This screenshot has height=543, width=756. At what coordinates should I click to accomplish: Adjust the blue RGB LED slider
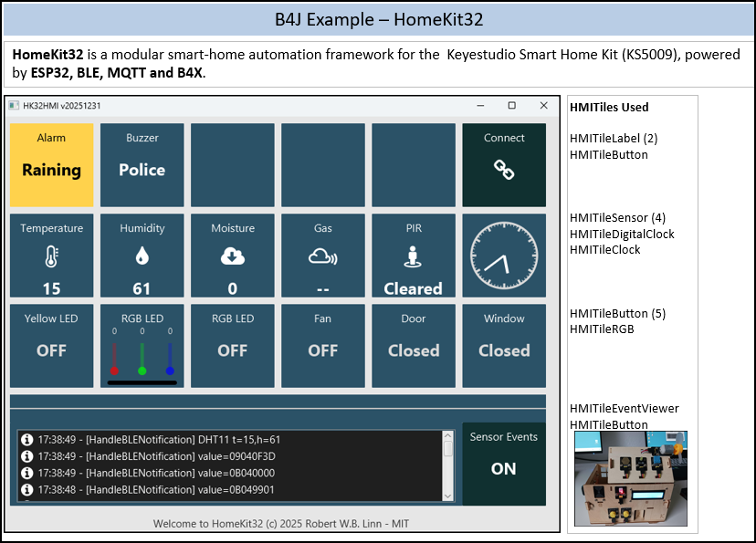[x=170, y=359]
